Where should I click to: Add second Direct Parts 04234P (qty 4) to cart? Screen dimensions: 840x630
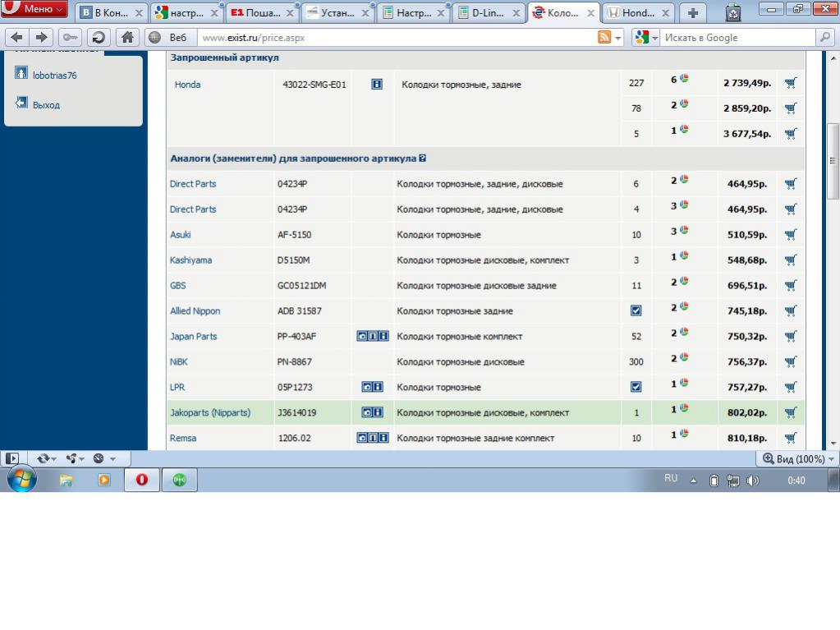791,209
